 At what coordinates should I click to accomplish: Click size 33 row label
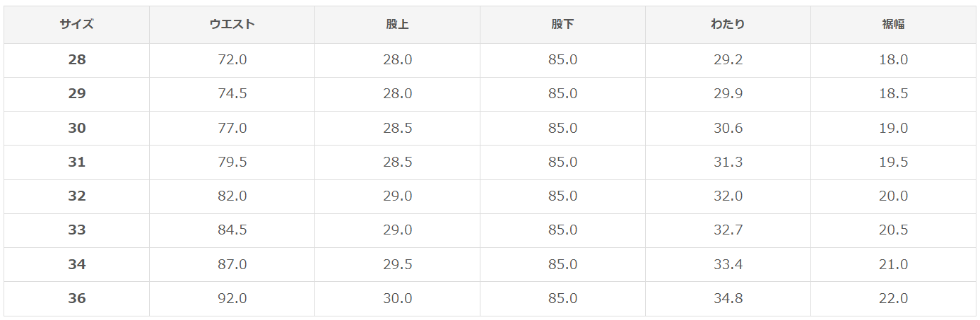pos(76,230)
